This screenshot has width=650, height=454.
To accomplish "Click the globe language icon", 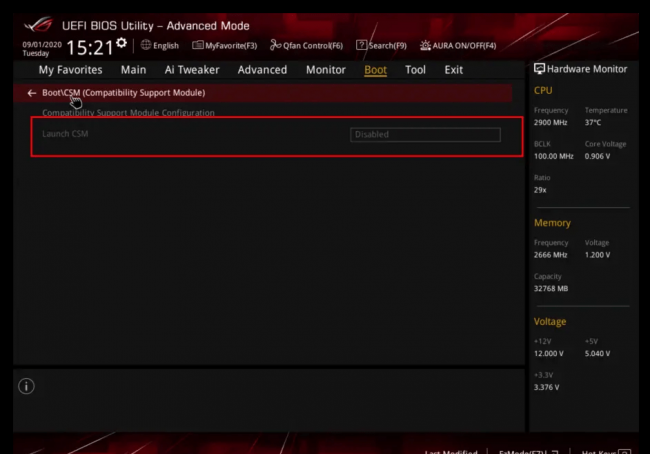I will [146, 45].
